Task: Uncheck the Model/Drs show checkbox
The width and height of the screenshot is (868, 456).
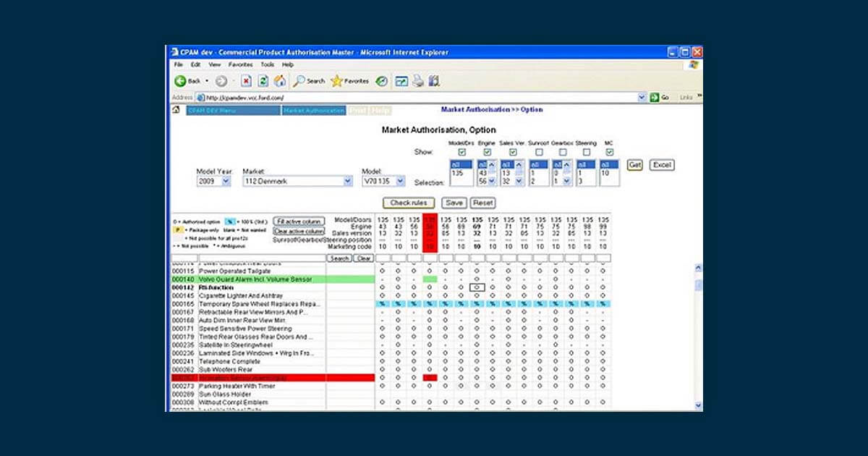Action: pyautogui.click(x=461, y=152)
